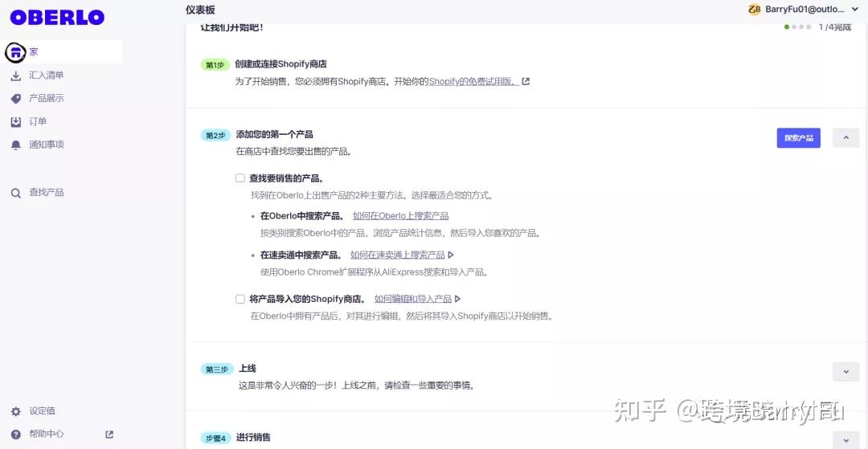Expand the 第三步 上线 section
This screenshot has width=868, height=449.
[x=845, y=372]
